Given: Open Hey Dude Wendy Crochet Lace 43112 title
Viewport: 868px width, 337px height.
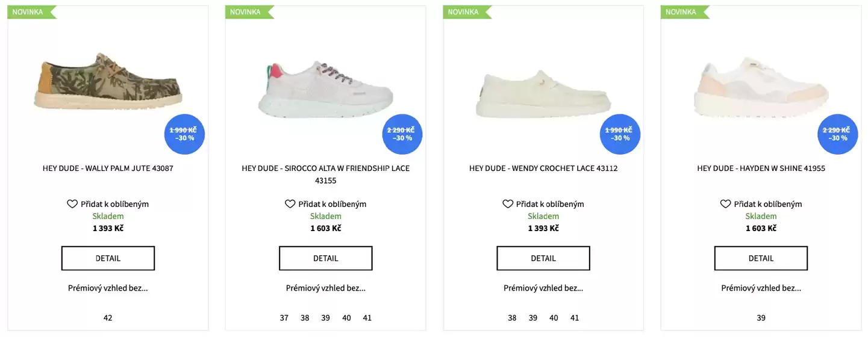Looking at the screenshot, I should point(543,168).
